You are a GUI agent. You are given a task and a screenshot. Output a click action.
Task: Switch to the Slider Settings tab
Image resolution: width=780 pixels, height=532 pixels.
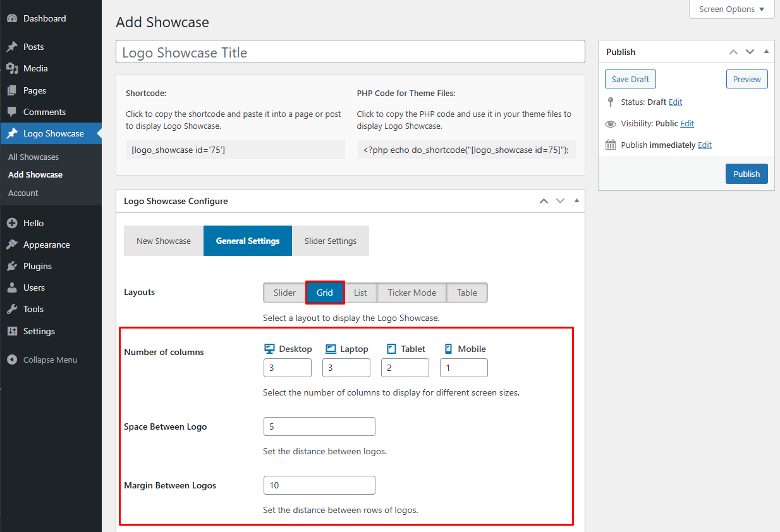[x=330, y=241]
